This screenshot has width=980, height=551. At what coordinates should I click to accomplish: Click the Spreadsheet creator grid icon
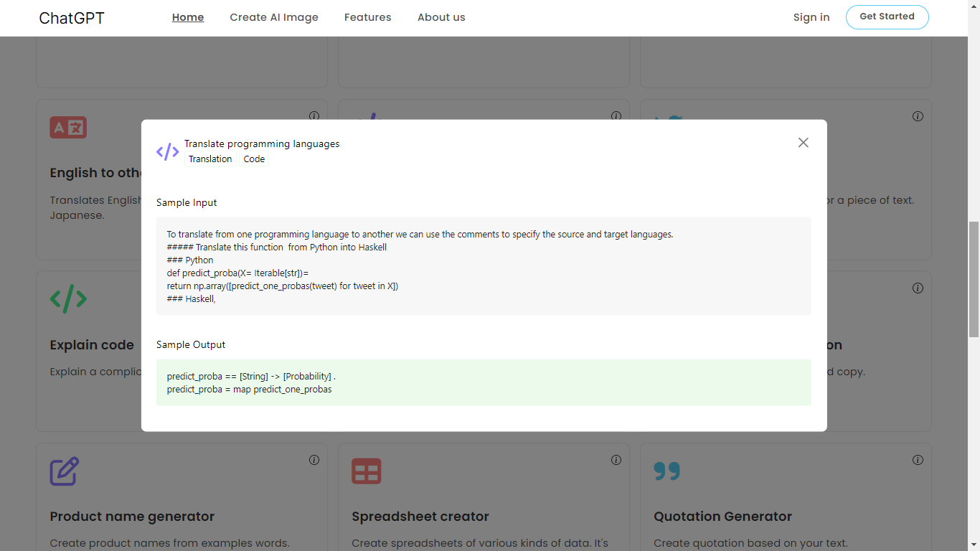tap(367, 471)
